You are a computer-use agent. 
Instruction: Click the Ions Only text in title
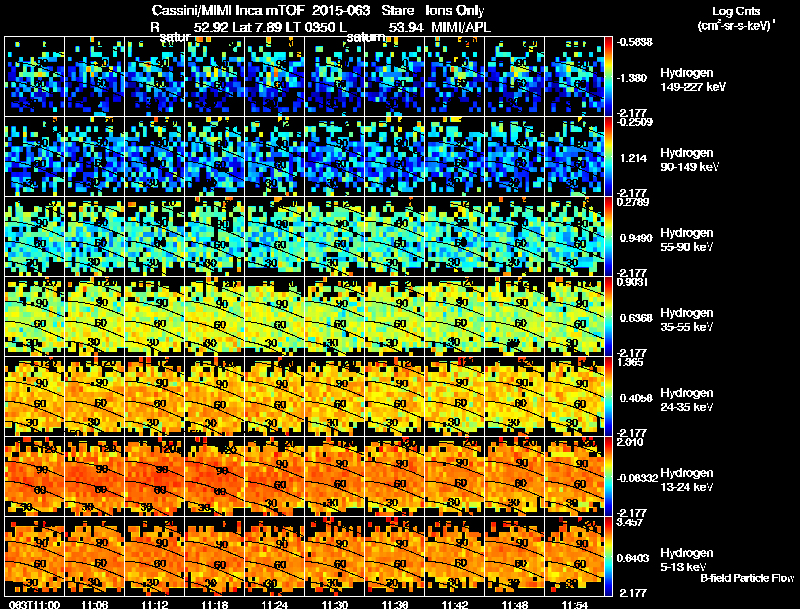click(x=455, y=10)
